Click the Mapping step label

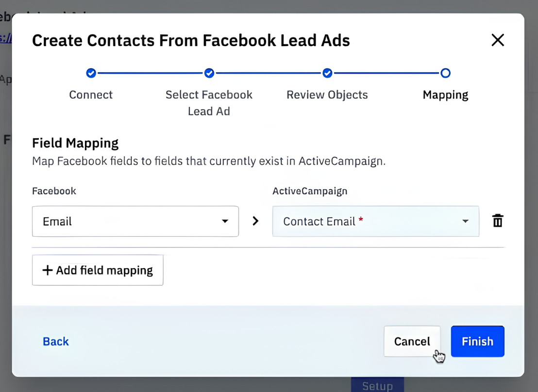[445, 95]
